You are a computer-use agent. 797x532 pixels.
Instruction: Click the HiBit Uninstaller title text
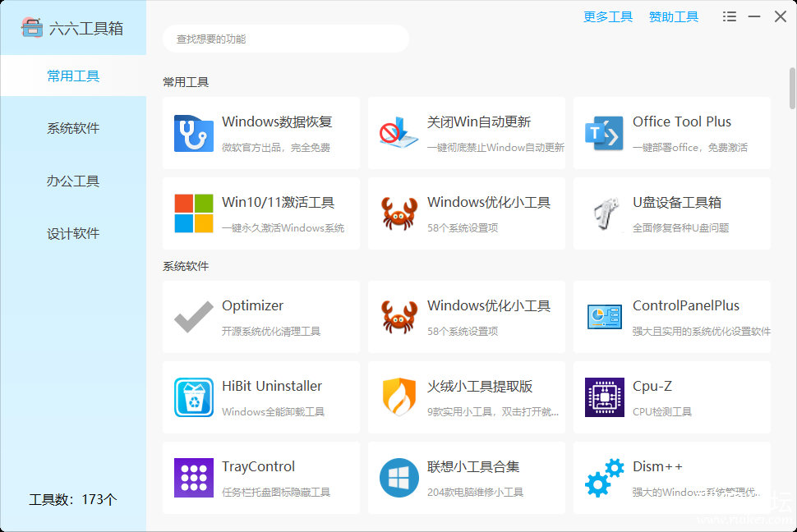(272, 386)
